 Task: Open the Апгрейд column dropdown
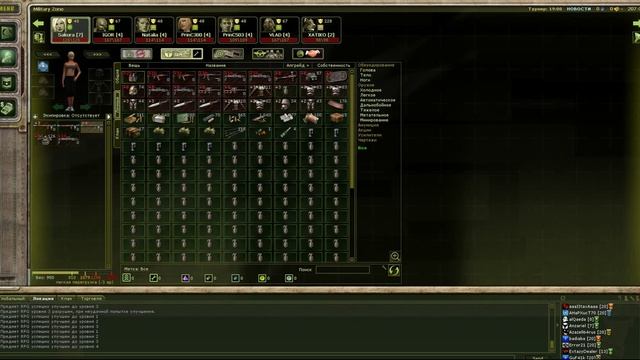pyautogui.click(x=297, y=65)
